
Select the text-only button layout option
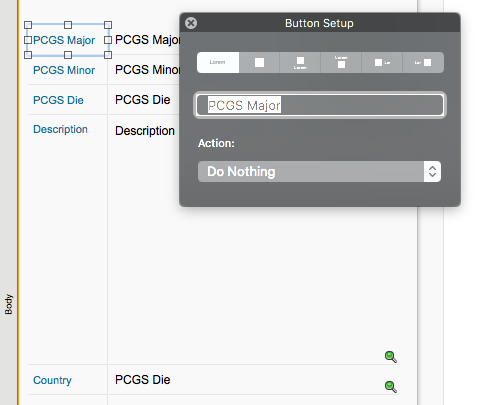(x=218, y=62)
